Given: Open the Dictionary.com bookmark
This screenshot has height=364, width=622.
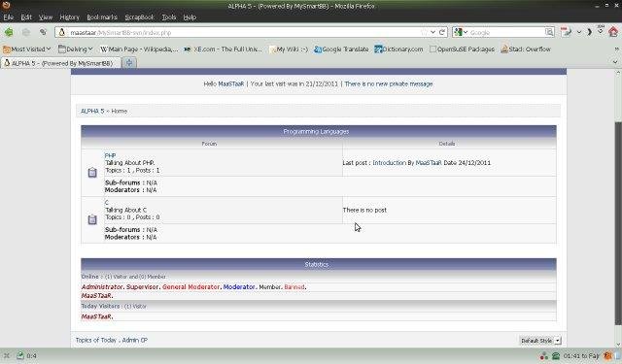Looking at the screenshot, I should (398, 50).
